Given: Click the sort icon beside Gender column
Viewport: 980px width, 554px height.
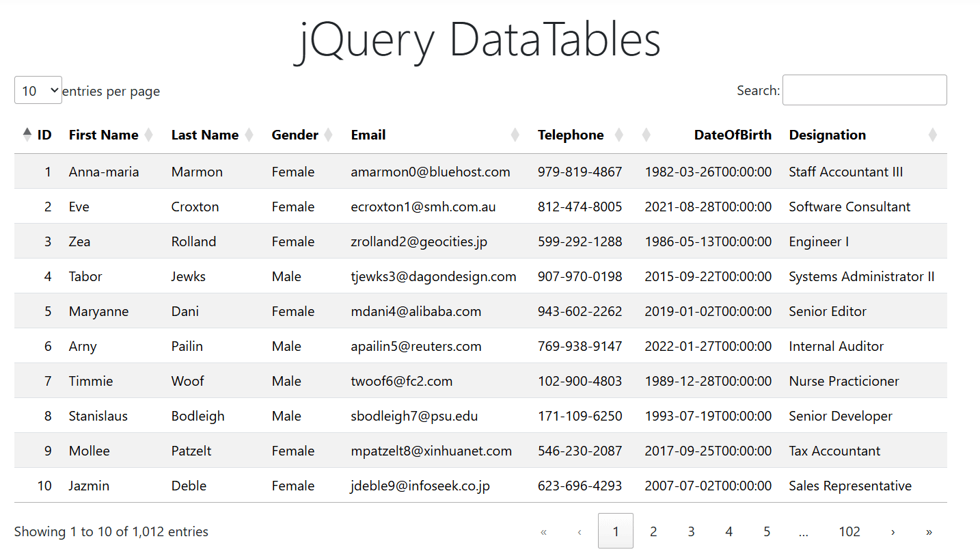Looking at the screenshot, I should [x=328, y=135].
